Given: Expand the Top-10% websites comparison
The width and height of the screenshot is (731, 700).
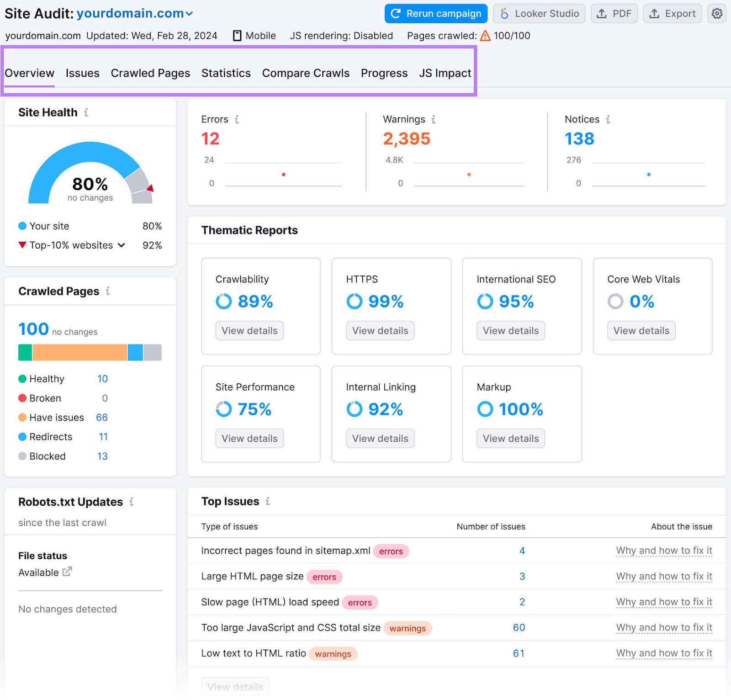Looking at the screenshot, I should pyautogui.click(x=121, y=245).
